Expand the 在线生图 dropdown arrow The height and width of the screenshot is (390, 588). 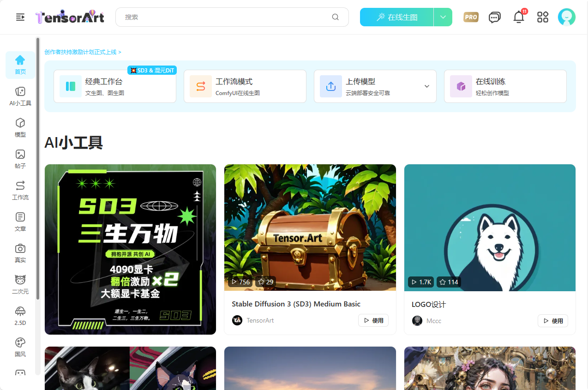tap(443, 17)
